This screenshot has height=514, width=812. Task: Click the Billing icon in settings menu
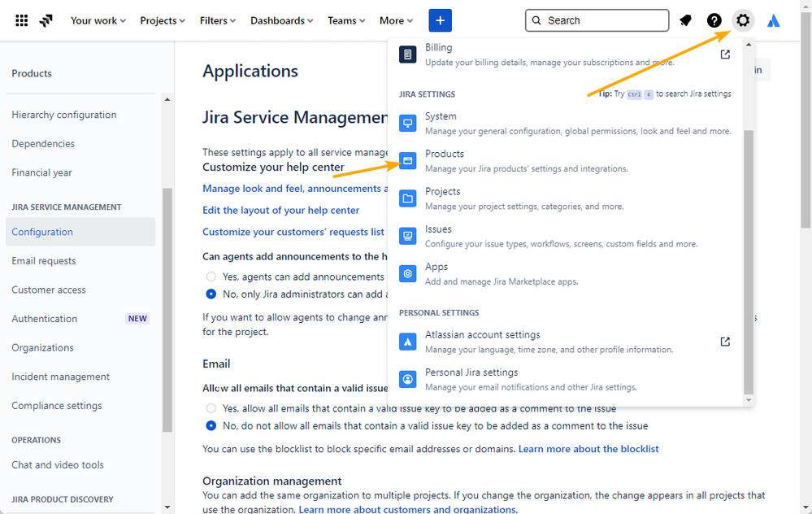pyautogui.click(x=407, y=54)
